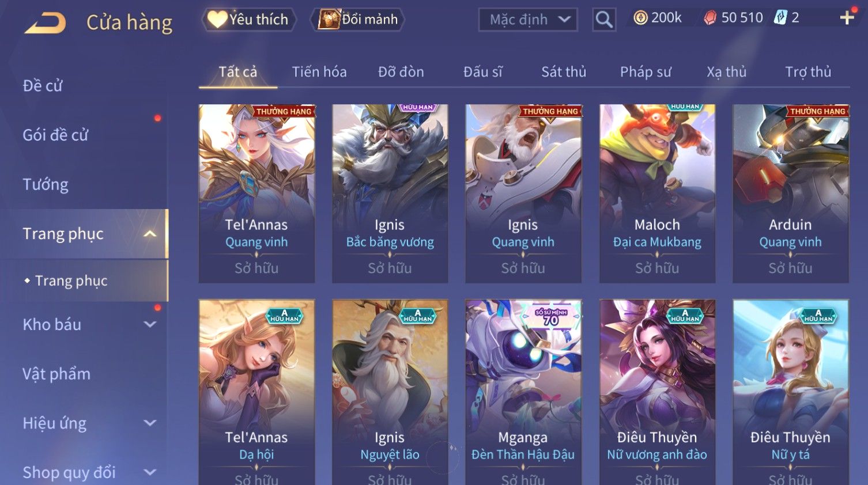Select the Mganga Đèn Thần Hậu Đậu card

tap(523, 392)
